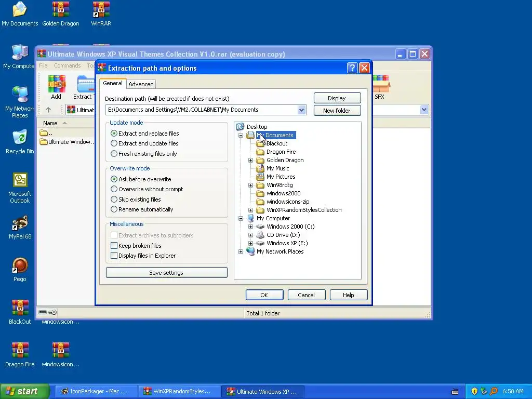Open bottom windowsicon archive on desktop
The image size is (532, 399).
coord(60,355)
